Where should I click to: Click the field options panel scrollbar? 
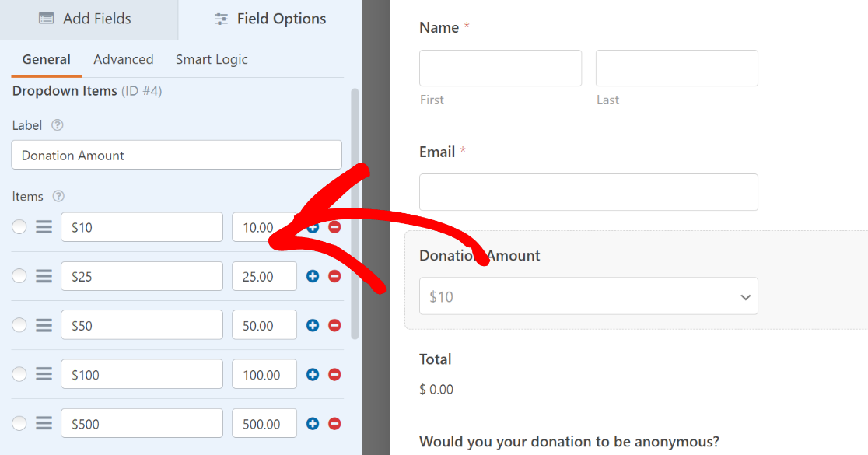tap(355, 212)
